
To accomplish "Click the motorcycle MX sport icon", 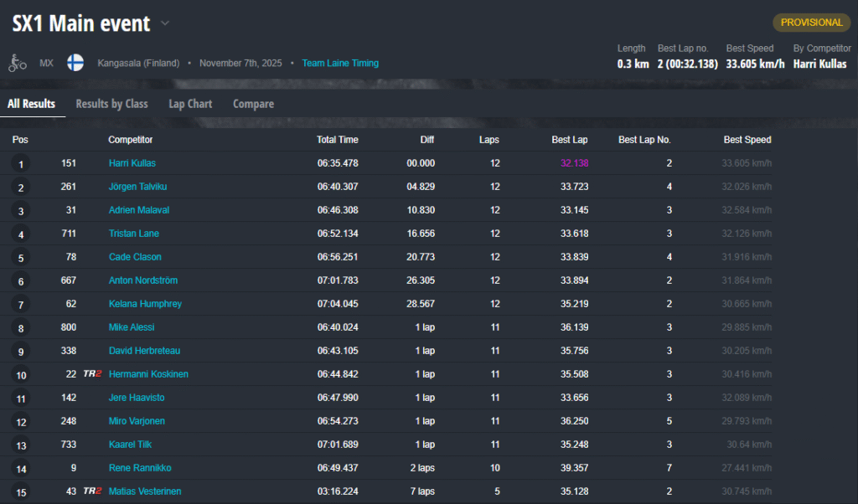I will click(x=18, y=63).
